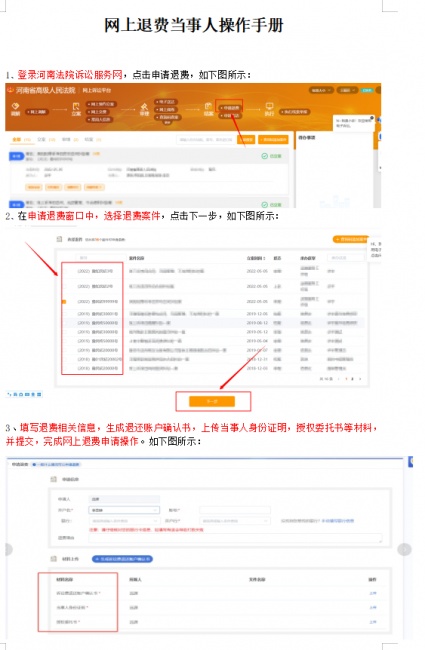Tick the second 2022 case row checkbox
Viewport: 425px width, 650px height.
(64, 286)
